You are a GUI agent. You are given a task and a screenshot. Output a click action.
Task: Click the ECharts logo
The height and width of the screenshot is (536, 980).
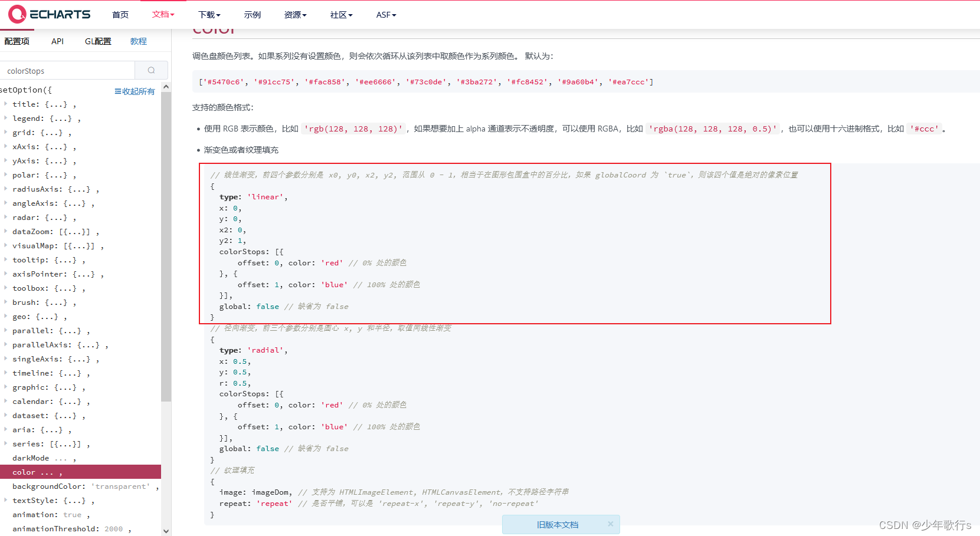pyautogui.click(x=49, y=14)
